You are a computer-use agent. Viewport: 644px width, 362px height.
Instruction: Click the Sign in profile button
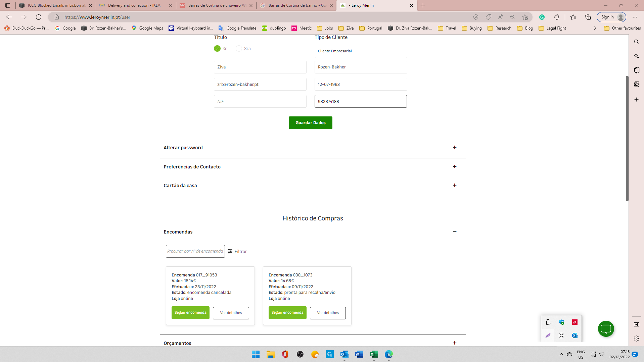611,17
